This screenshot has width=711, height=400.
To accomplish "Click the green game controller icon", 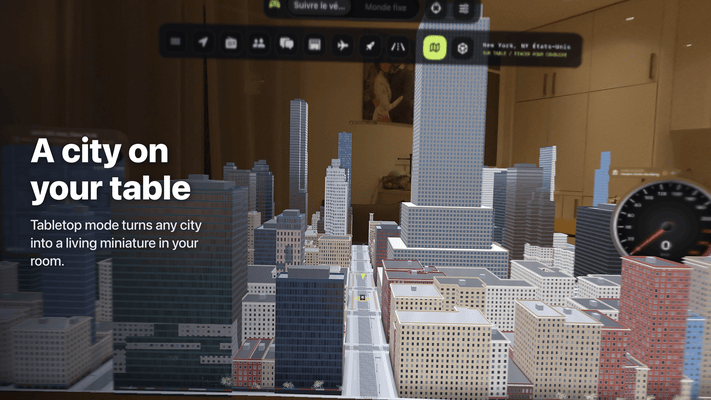I will pos(275,5).
